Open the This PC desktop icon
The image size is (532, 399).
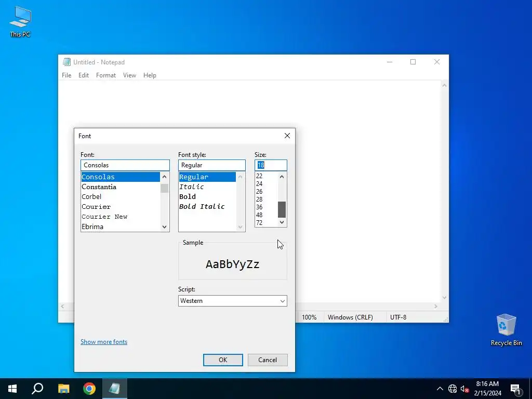click(20, 21)
